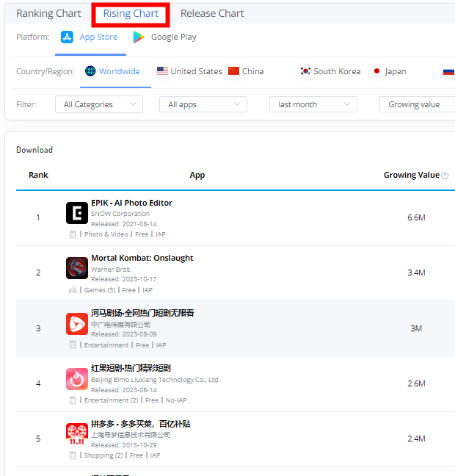Click the 2.4M growing value

[x=416, y=439]
